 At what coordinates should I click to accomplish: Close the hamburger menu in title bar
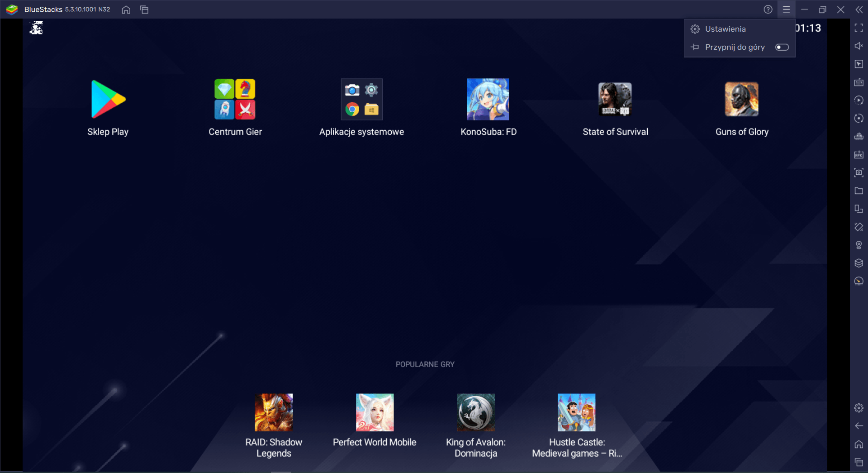click(787, 10)
